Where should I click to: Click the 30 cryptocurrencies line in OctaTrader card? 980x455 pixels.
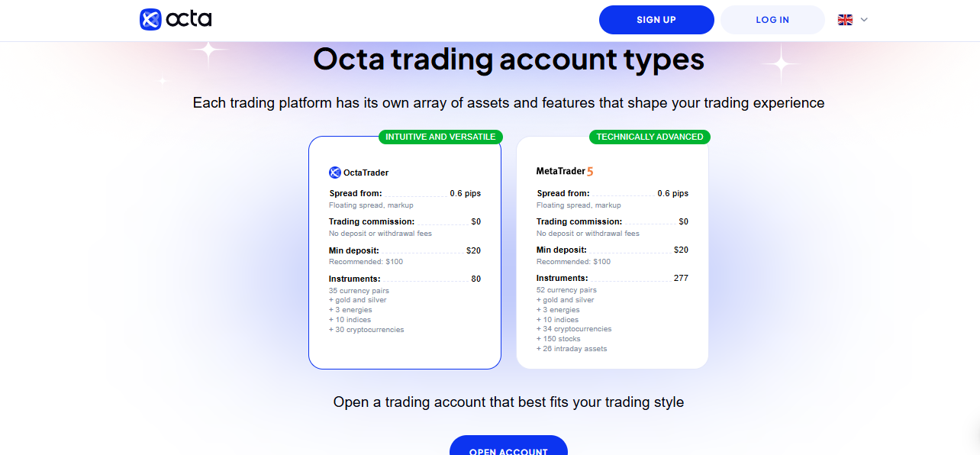(366, 330)
